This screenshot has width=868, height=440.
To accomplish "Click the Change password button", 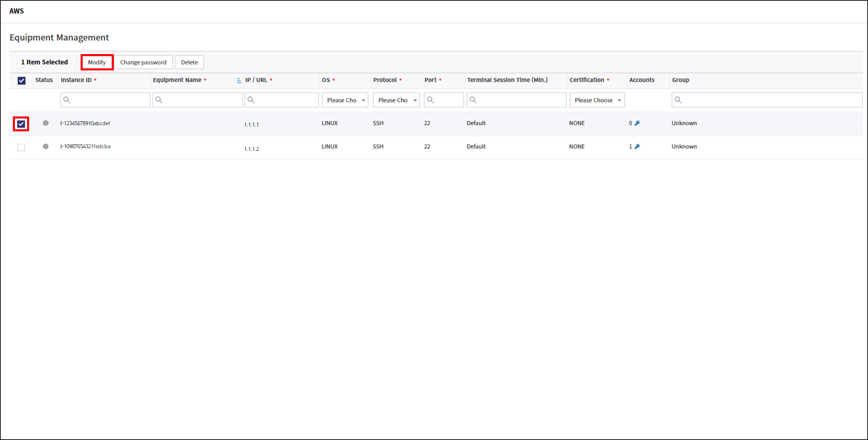I will (143, 62).
